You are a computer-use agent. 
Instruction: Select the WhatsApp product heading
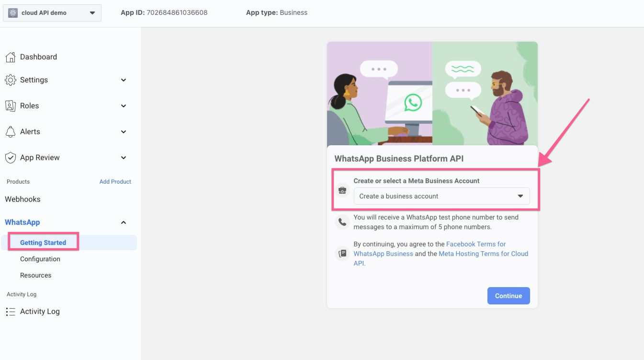click(23, 222)
